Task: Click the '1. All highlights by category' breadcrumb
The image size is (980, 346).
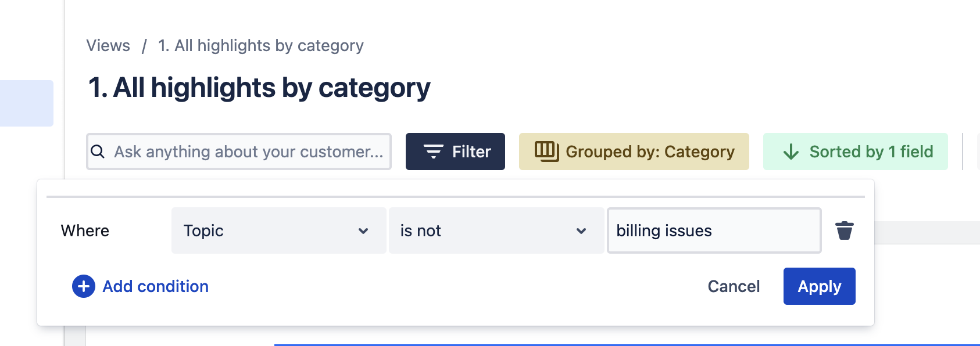Action: pyautogui.click(x=260, y=45)
